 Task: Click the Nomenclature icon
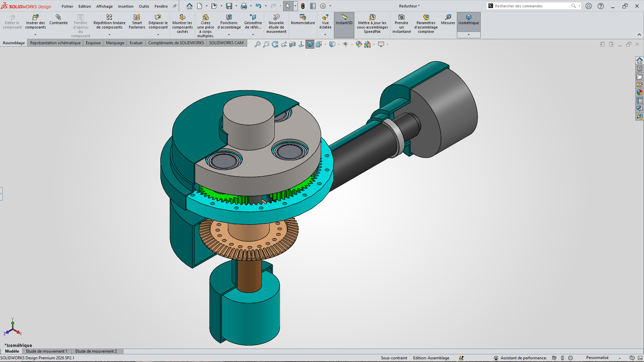click(303, 17)
